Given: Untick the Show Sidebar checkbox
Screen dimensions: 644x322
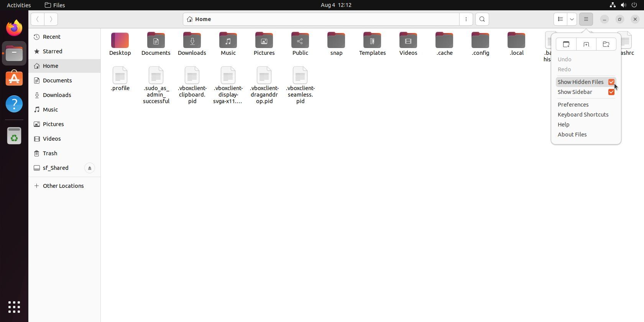Looking at the screenshot, I should (x=611, y=92).
